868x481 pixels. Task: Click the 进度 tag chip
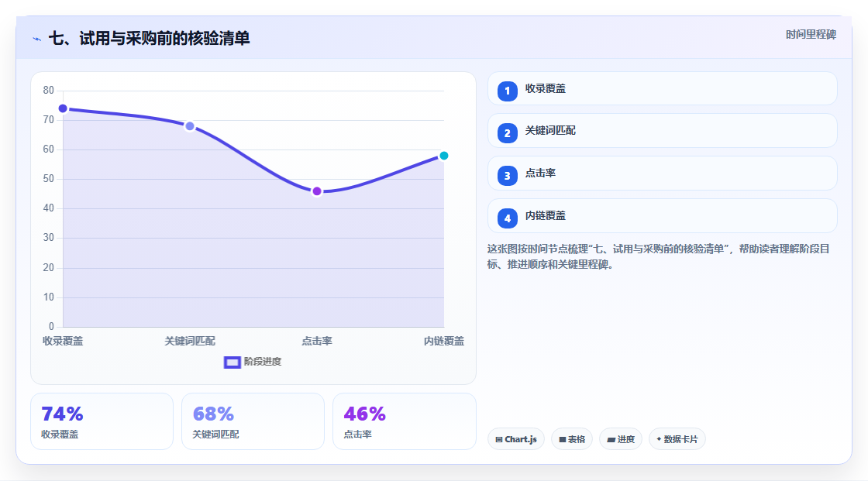click(x=621, y=439)
